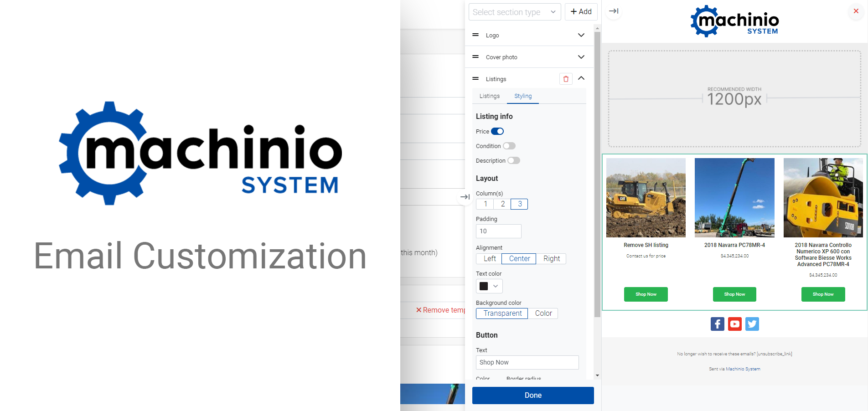The width and height of the screenshot is (868, 411).
Task: Click the drag handle for Listings section
Action: (475, 79)
